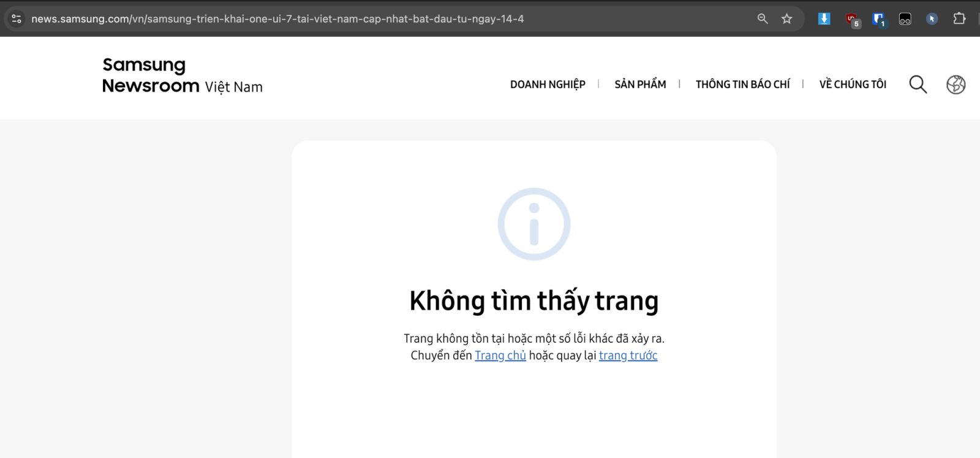Click the globe language selector icon

tap(956, 85)
